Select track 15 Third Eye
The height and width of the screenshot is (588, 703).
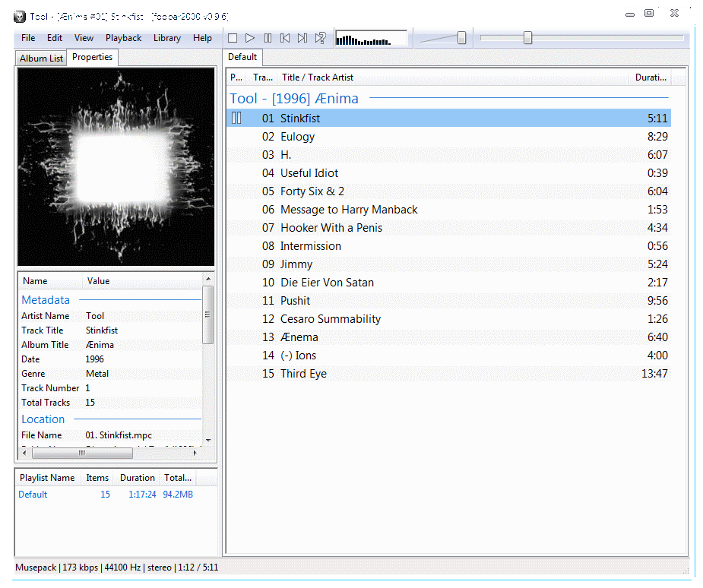coord(448,374)
